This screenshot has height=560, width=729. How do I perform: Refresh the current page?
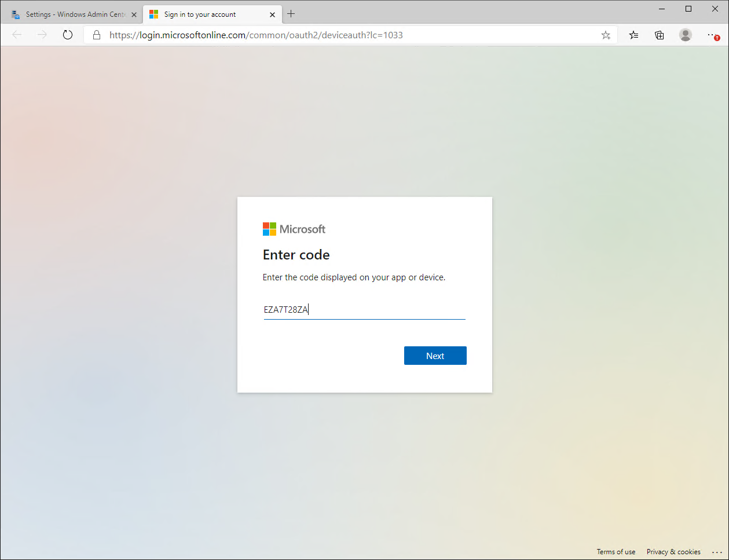point(68,35)
